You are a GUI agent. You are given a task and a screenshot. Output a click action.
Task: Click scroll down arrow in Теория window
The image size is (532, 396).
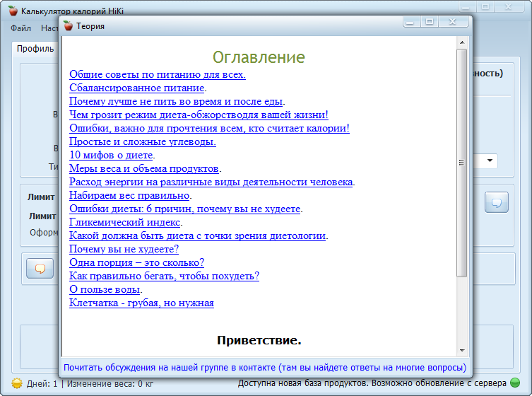[462, 350]
